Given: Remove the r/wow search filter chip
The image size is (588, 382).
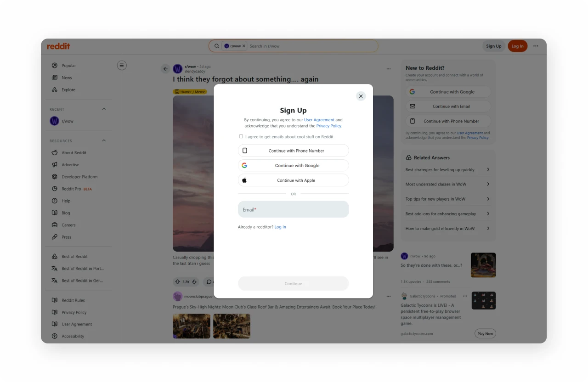Looking at the screenshot, I should coord(244,46).
